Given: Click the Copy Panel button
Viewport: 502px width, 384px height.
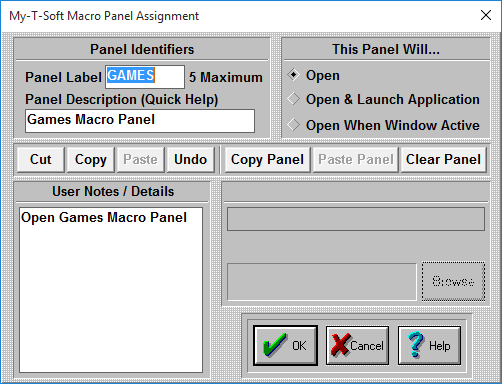Looking at the screenshot, I should tap(267, 160).
